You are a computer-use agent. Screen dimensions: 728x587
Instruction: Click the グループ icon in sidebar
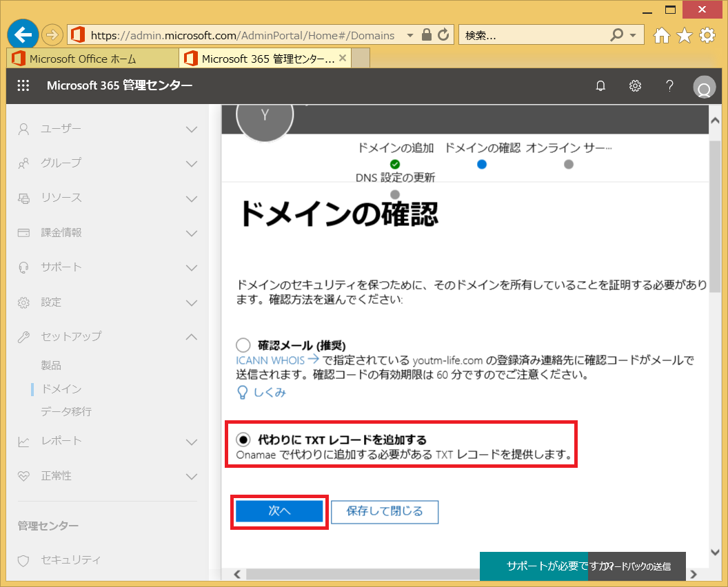click(23, 163)
